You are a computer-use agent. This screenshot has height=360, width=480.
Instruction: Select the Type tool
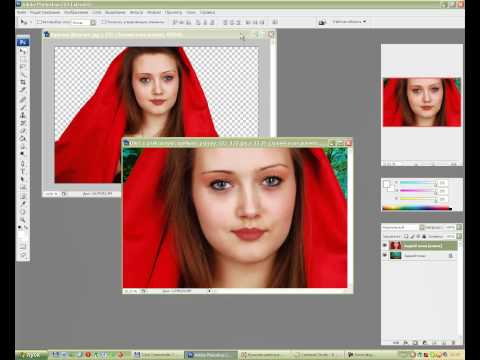click(23, 171)
